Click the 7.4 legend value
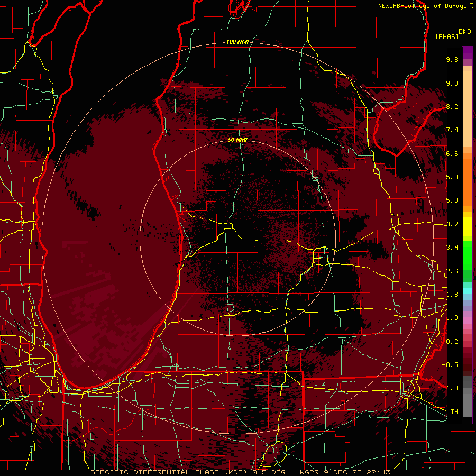Viewport: 476px width, 476px height. [x=452, y=130]
